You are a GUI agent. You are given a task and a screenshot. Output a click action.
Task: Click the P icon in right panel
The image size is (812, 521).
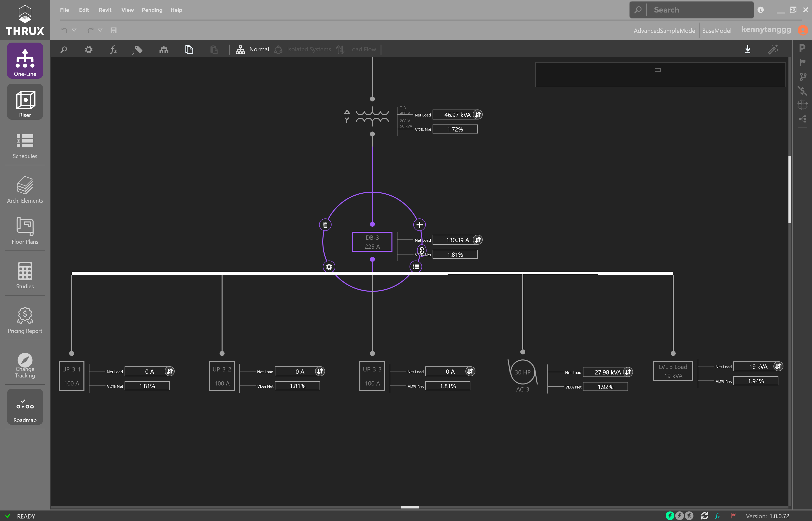point(802,48)
